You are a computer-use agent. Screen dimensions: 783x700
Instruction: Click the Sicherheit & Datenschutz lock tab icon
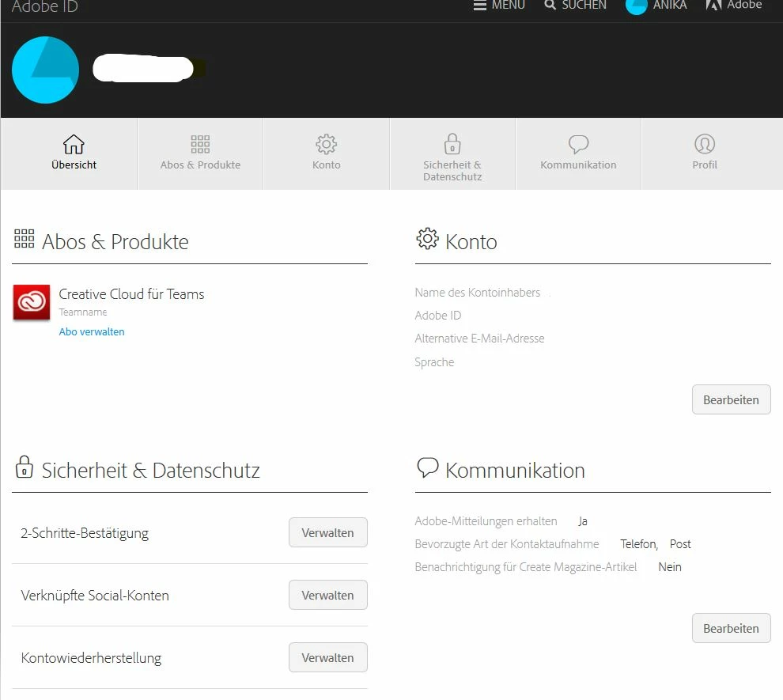tap(452, 144)
